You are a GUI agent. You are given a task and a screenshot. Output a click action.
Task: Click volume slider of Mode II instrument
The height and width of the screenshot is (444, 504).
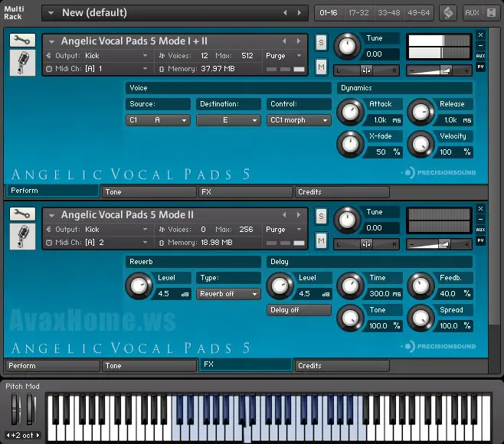(440, 244)
